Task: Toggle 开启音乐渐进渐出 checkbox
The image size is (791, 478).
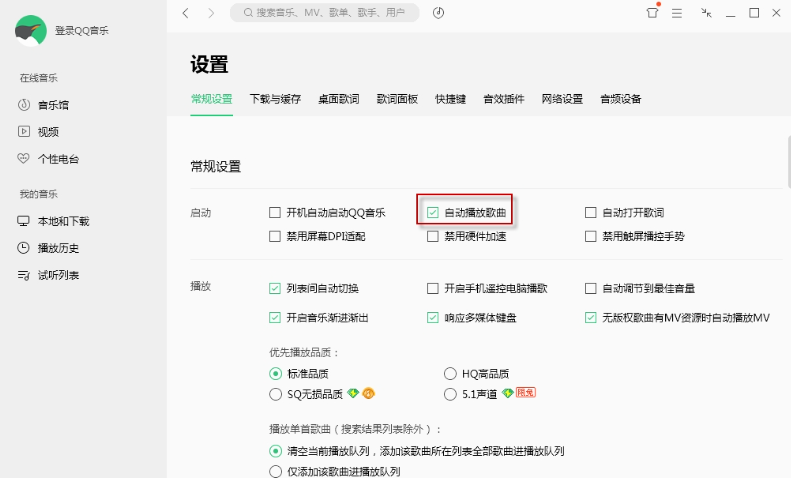Action: pyautogui.click(x=275, y=318)
